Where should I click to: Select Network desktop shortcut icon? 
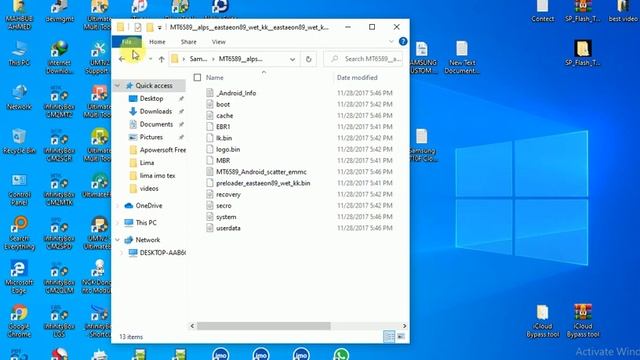pos(19,98)
